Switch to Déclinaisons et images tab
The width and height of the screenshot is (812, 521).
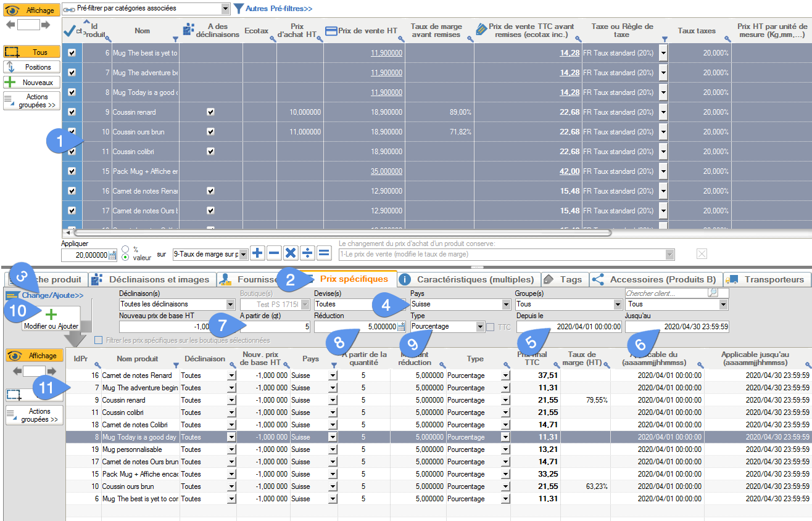[153, 279]
